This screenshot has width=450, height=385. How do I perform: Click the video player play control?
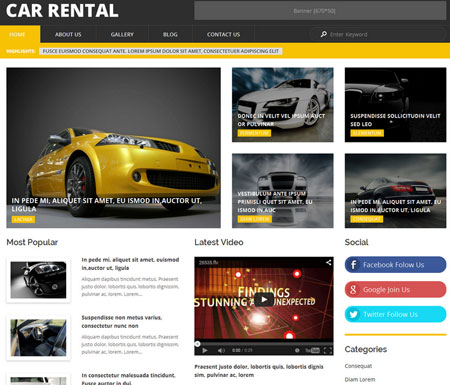(x=205, y=350)
